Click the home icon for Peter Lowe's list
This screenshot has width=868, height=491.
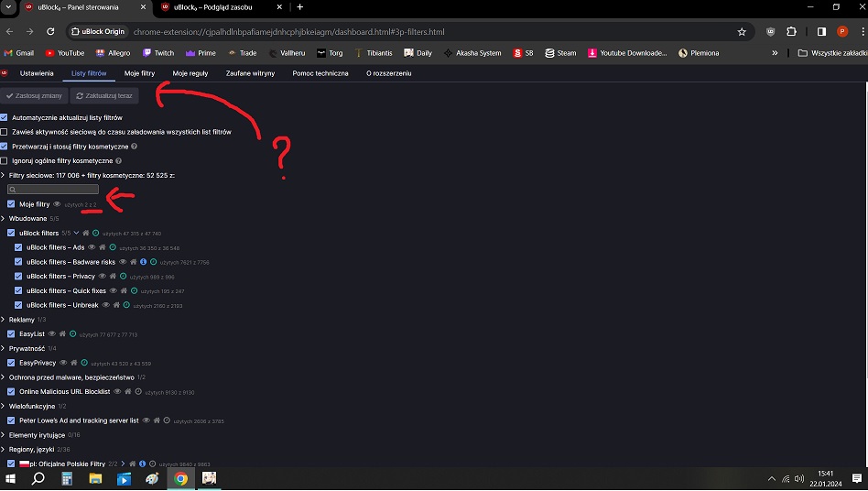(156, 420)
